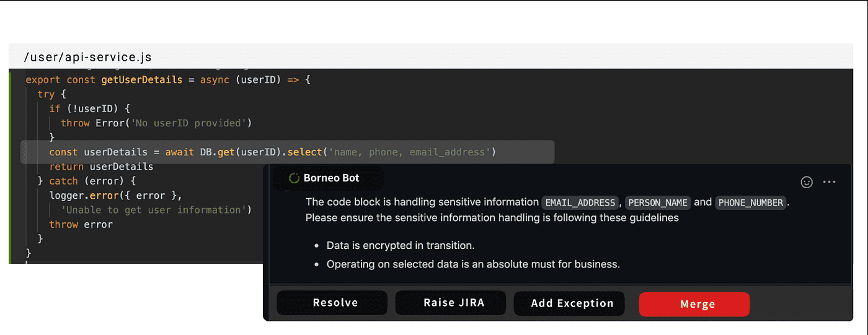This screenshot has height=335, width=868.
Task: Click the 'if (!userID)' condition line
Action: 90,109
